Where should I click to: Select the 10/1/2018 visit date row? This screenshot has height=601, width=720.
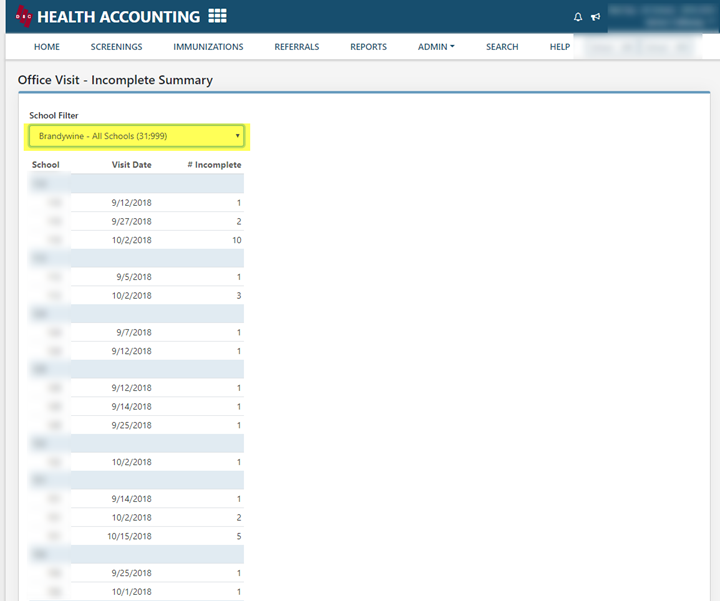(136, 592)
